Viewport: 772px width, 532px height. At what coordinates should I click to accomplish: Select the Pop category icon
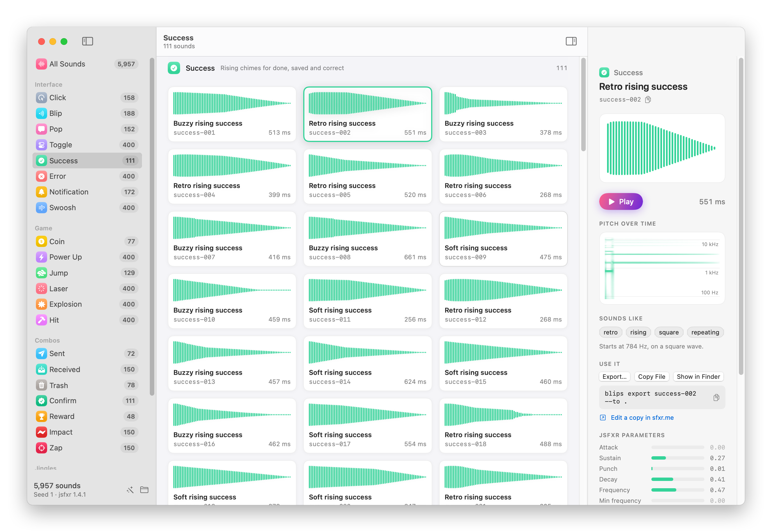click(41, 129)
